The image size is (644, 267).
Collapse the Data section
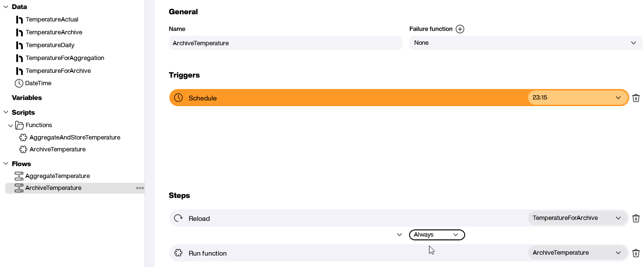(x=6, y=7)
